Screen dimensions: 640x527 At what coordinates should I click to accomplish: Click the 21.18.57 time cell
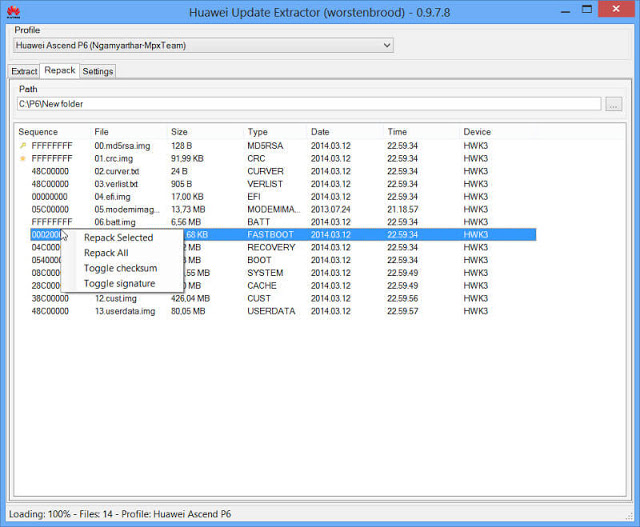(x=402, y=209)
